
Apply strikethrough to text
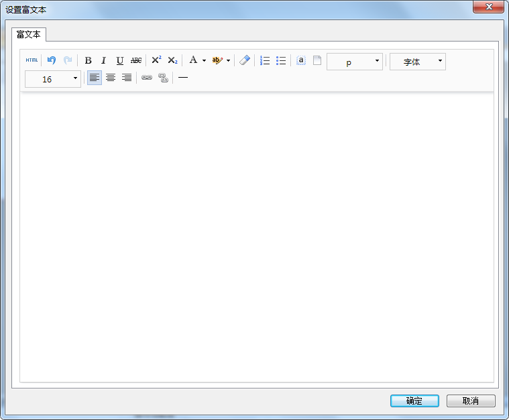pos(136,60)
